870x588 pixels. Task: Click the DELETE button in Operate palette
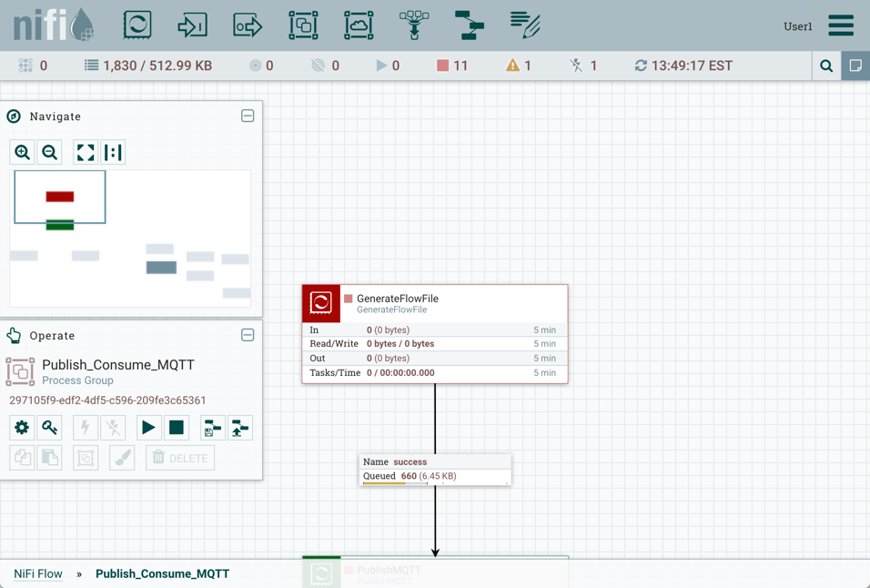pos(179,458)
